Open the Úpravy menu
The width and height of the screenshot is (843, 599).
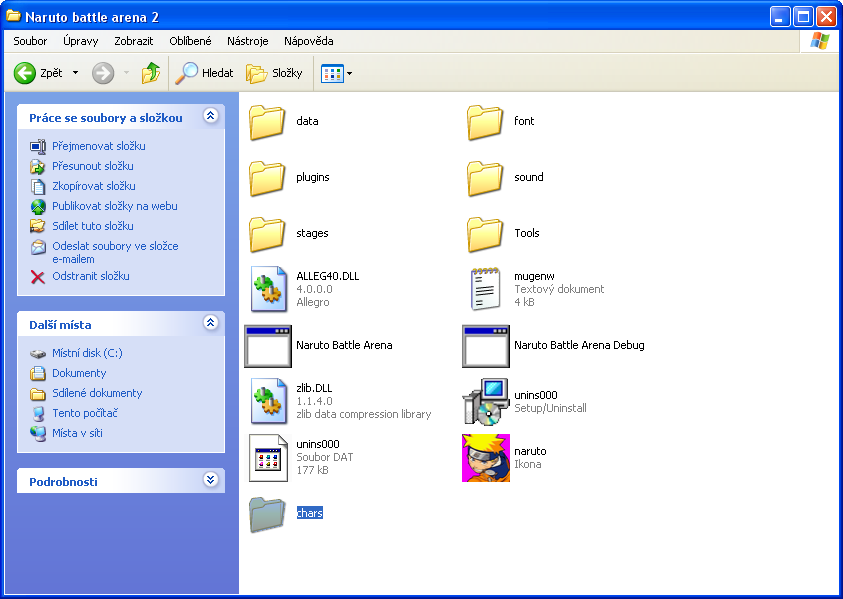pyautogui.click(x=81, y=41)
